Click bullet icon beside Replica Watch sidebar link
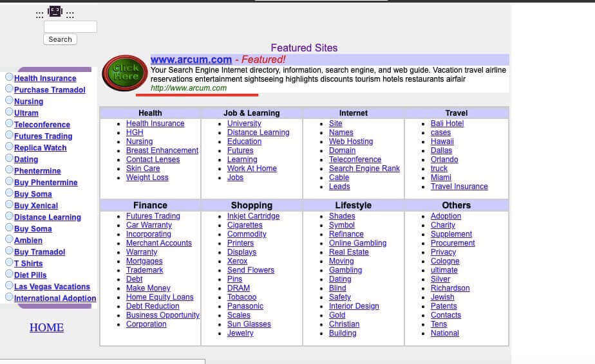Image resolution: width=595 pixels, height=364 pixels. [9, 147]
